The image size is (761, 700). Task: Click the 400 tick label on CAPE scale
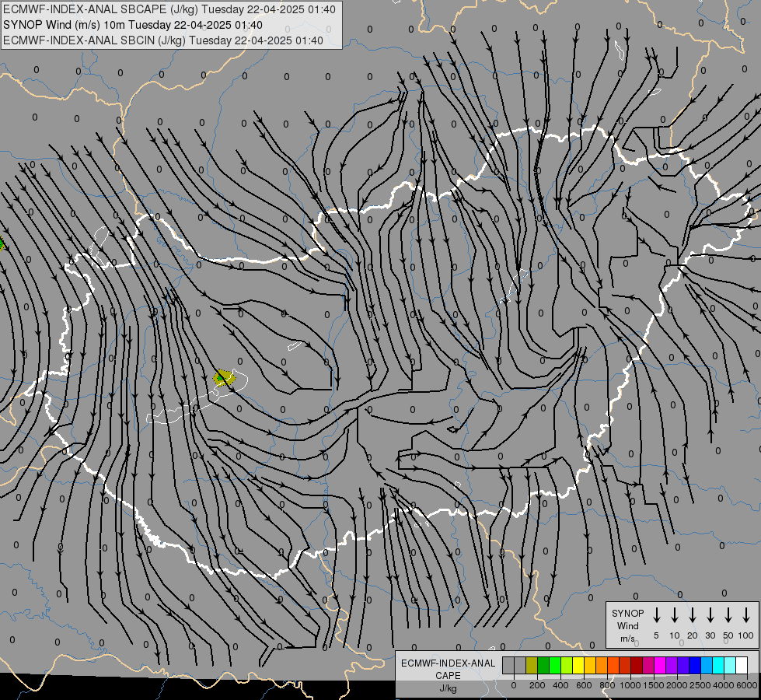coord(560,685)
